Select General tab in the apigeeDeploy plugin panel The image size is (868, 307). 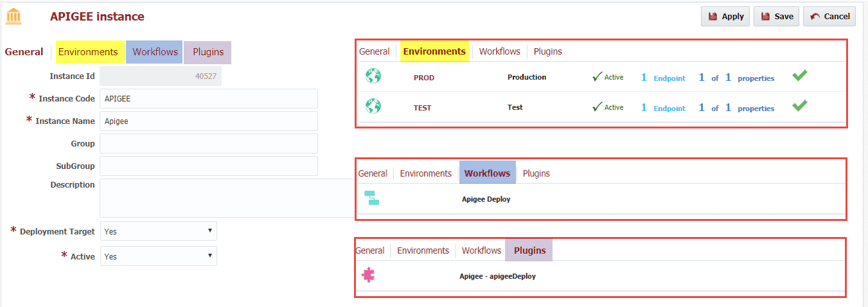pyautogui.click(x=370, y=250)
